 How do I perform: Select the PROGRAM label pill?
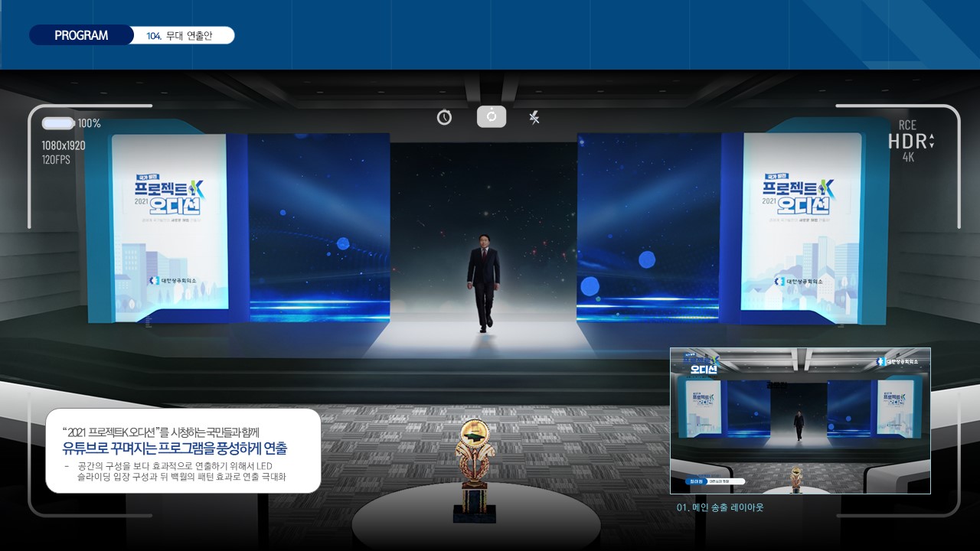(81, 35)
